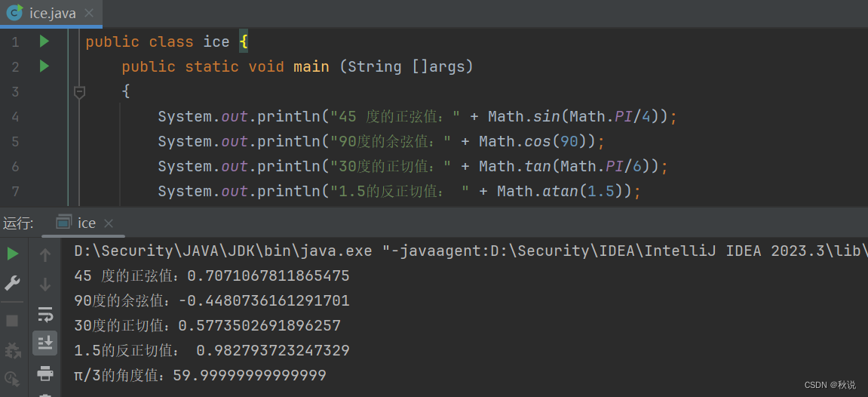This screenshot has width=868, height=397.
Task: Click console output 0.7071067811865475
Action: 268,275
